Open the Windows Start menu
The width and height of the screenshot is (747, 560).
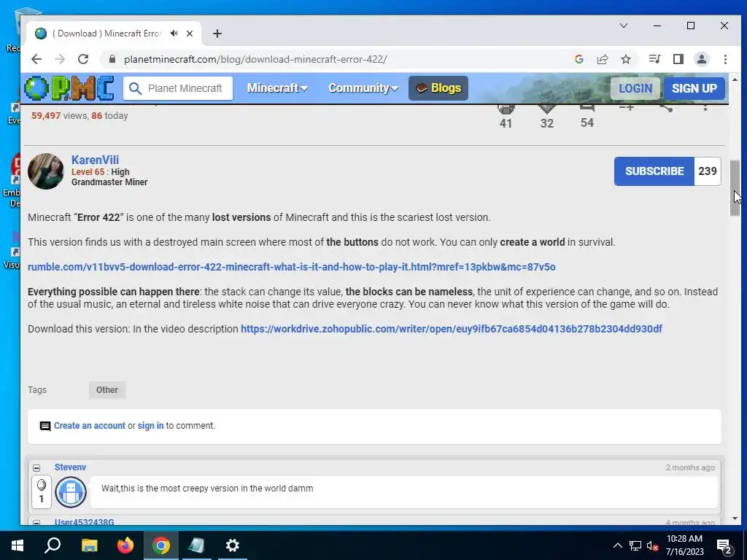[18, 545]
